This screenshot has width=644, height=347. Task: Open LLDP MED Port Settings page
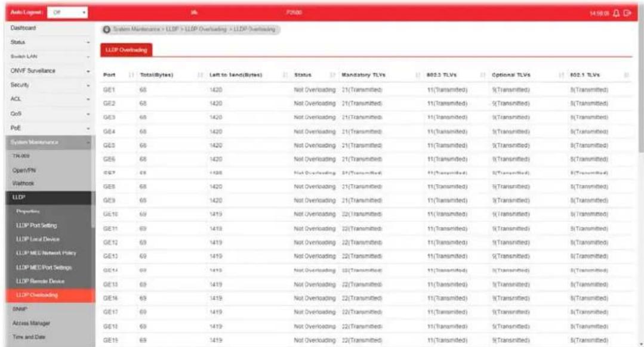44,268
